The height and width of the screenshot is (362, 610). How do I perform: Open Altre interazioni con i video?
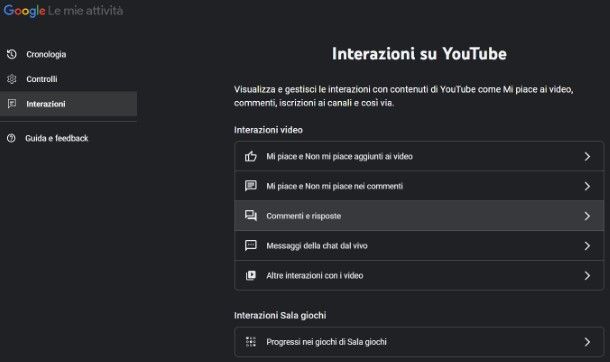[x=419, y=275]
